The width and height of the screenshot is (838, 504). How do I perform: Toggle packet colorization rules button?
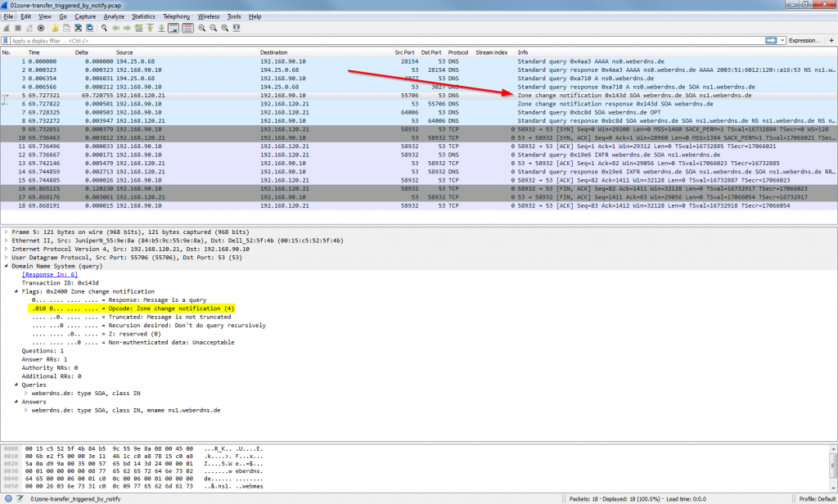[187, 28]
